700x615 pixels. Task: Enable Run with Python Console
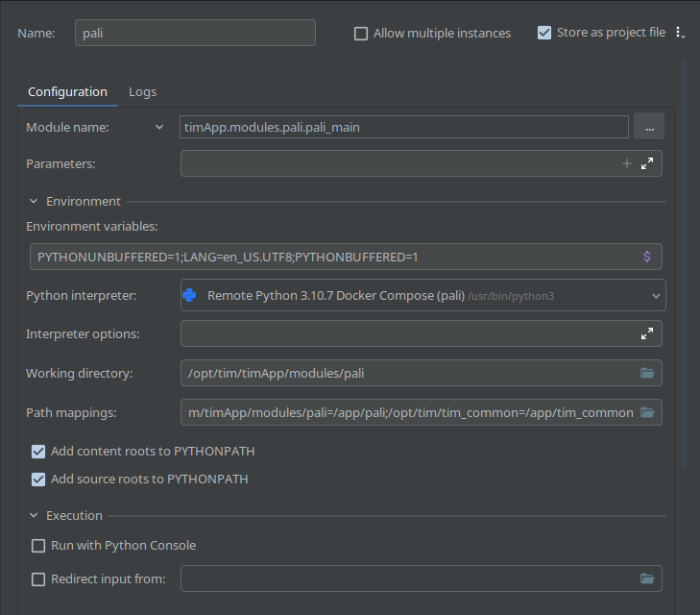pyautogui.click(x=38, y=546)
